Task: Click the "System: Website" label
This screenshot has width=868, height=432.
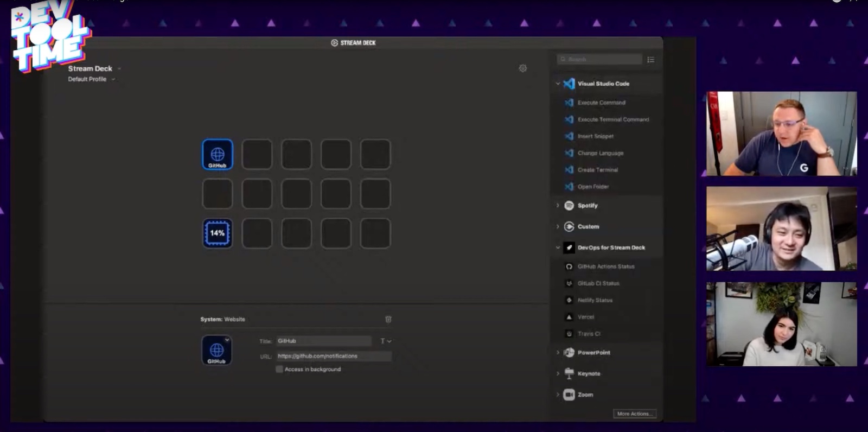Action: [223, 319]
